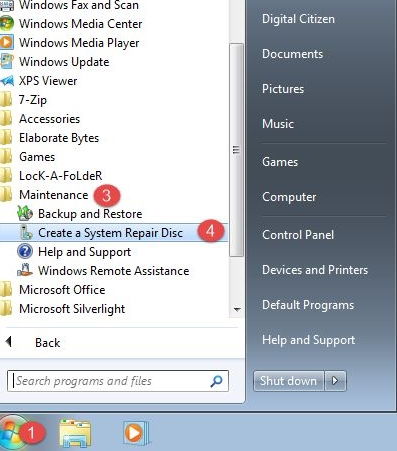Image resolution: width=397 pixels, height=451 pixels.
Task: Focus the Search programs and files box
Action: coord(118,381)
